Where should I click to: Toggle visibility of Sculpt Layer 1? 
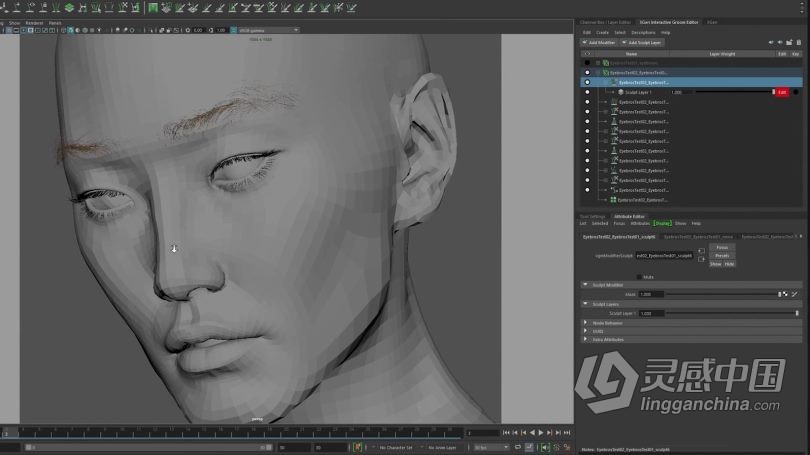click(x=587, y=92)
